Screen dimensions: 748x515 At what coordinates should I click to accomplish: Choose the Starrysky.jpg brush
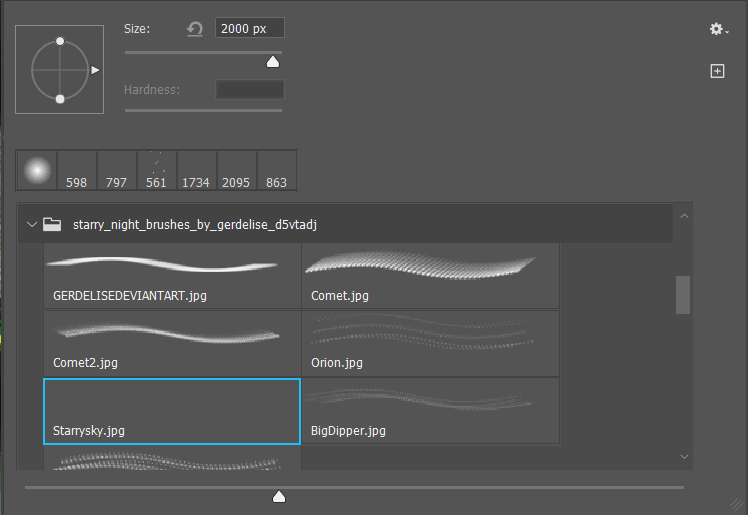tap(172, 412)
